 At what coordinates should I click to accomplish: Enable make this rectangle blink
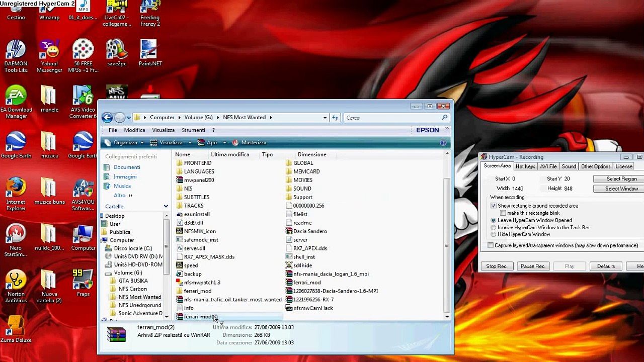(x=503, y=213)
